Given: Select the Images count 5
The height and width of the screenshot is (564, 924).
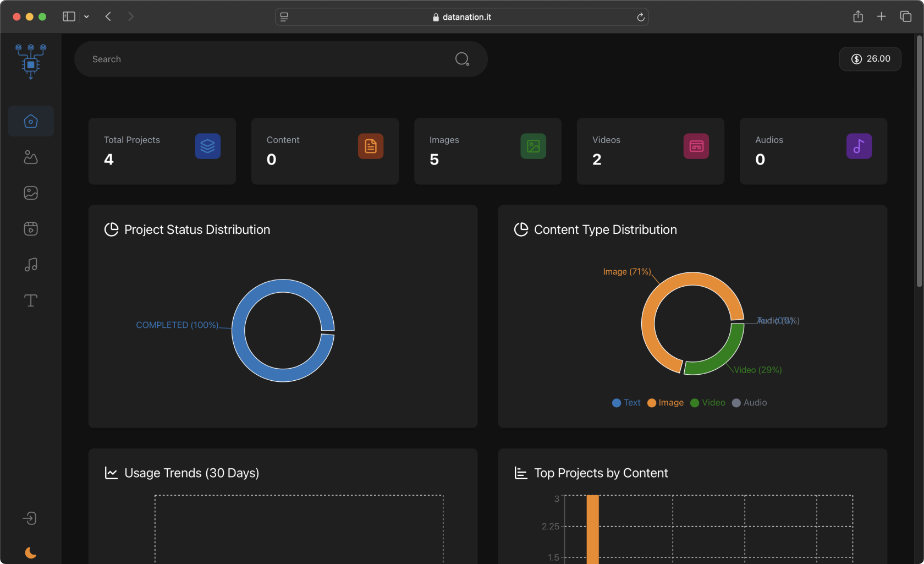Looking at the screenshot, I should coord(435,160).
